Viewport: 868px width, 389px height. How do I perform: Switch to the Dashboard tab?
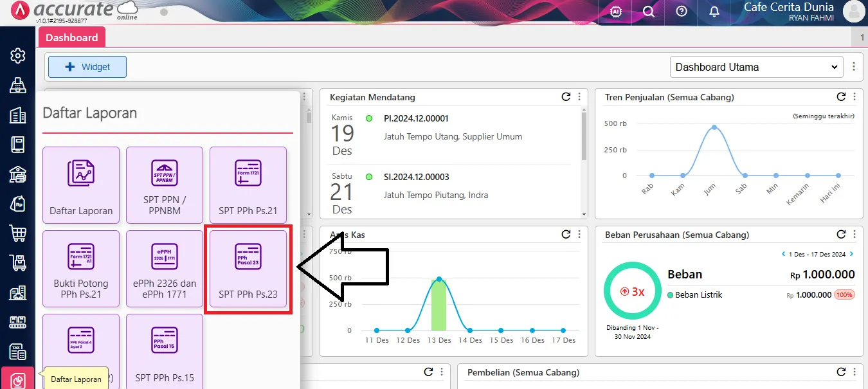coord(72,37)
